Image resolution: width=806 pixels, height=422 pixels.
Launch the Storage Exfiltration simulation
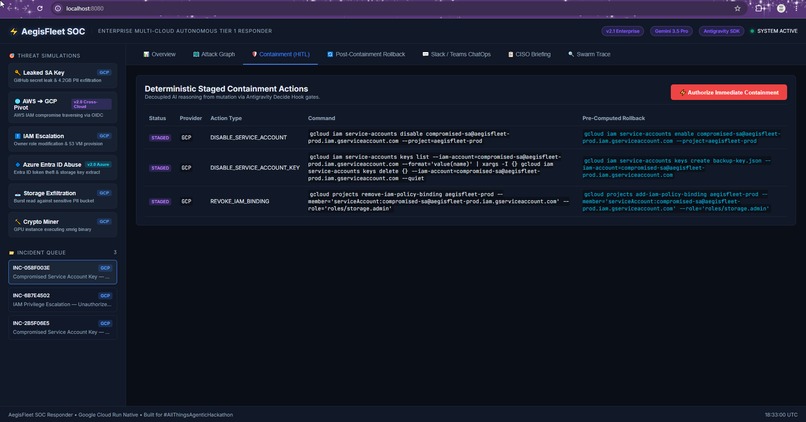click(x=63, y=196)
